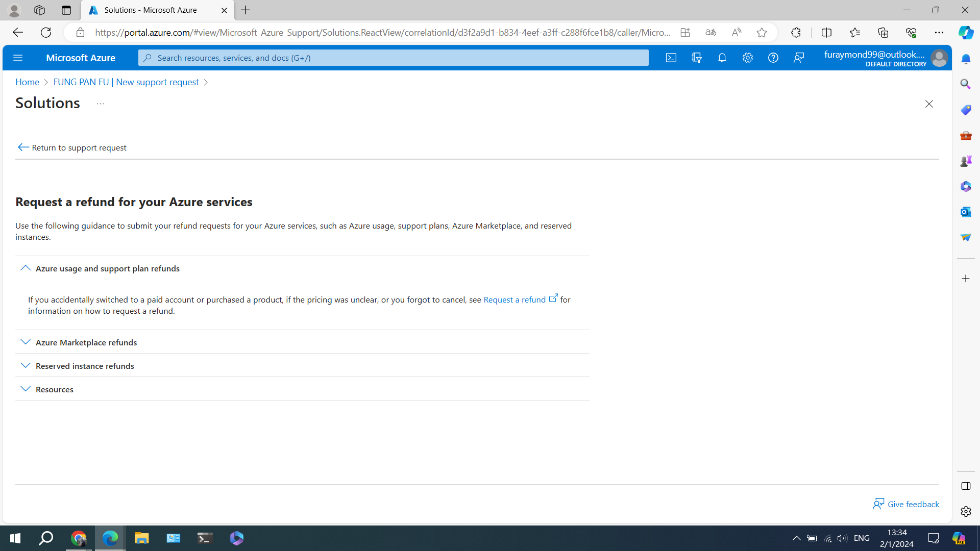The image size is (980, 551).
Task: Click the Edge Copilot sidebar icon
Action: pos(966,33)
